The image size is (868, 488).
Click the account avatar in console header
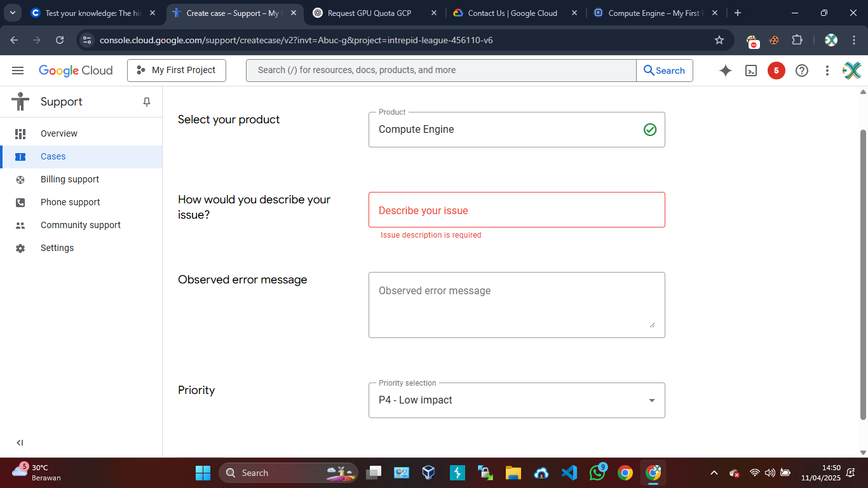coord(852,71)
